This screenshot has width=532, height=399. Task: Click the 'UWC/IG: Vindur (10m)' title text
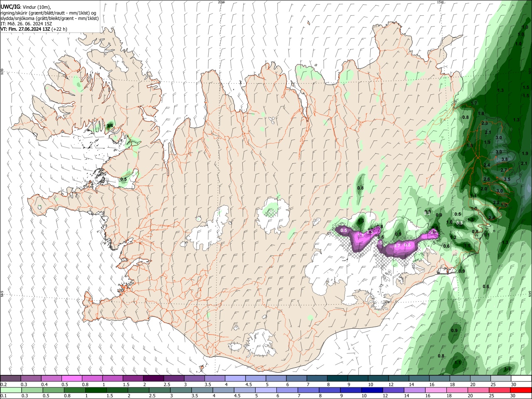click(25, 7)
